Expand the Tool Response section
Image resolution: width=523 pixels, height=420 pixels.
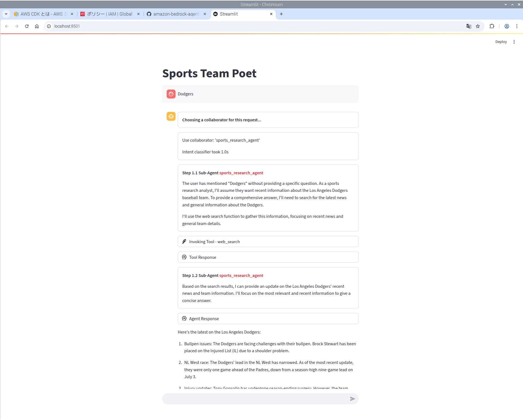point(268,257)
